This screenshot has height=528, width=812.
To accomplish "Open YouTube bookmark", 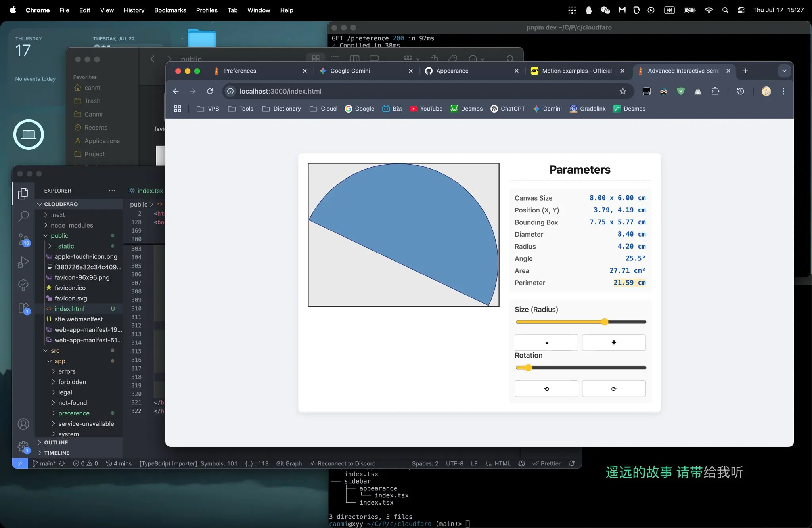I will coord(426,109).
